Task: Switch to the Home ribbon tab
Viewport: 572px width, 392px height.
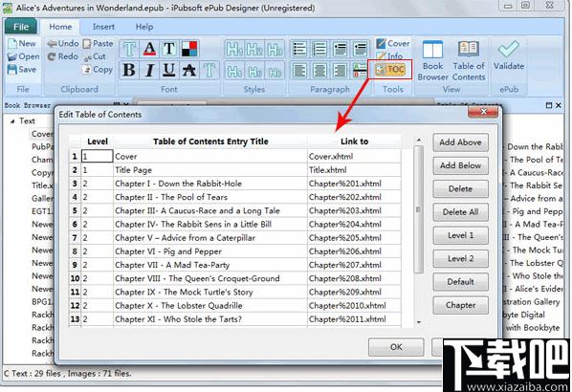Action: click(x=60, y=27)
